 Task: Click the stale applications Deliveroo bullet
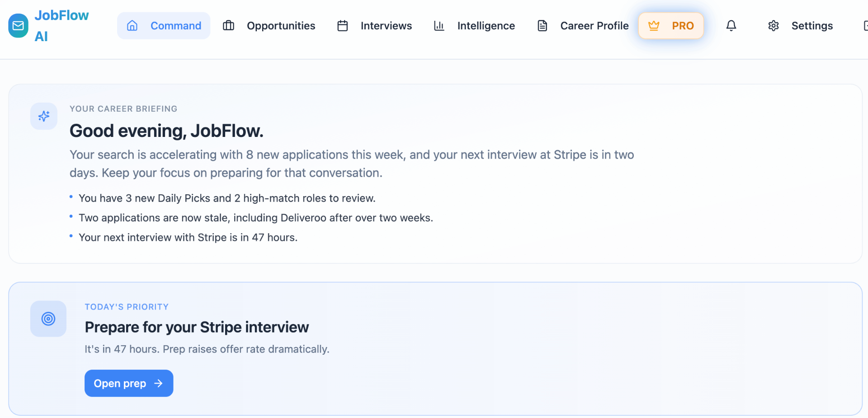(x=256, y=218)
